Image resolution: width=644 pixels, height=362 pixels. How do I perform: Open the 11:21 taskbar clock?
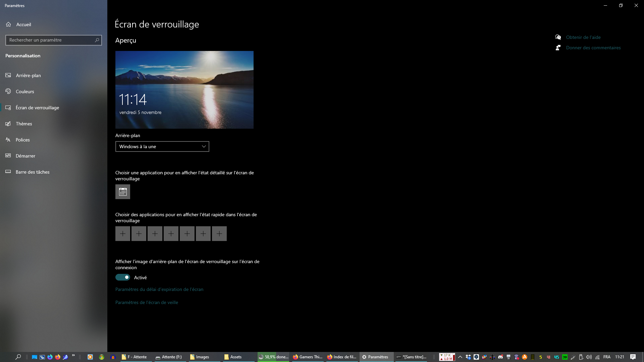tap(620, 357)
